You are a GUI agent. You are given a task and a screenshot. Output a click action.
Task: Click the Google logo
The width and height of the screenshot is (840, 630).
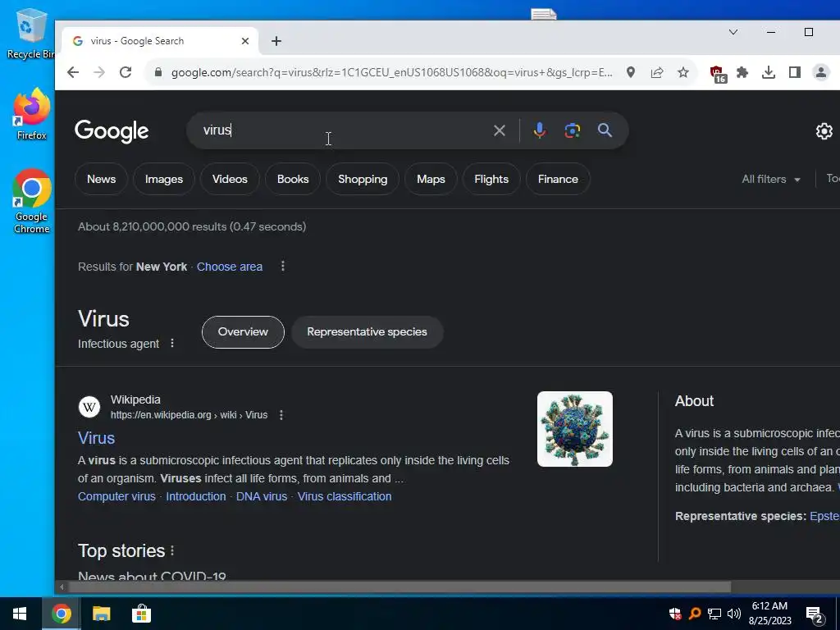[112, 131]
